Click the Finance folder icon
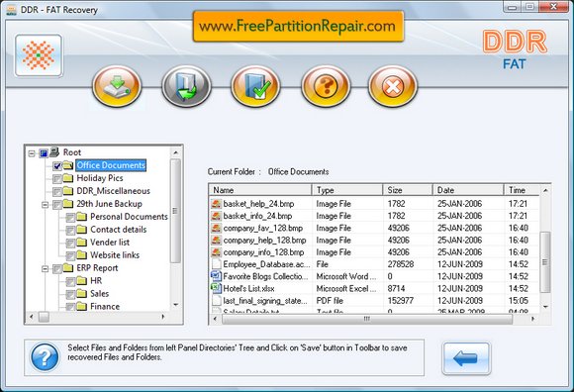The height and width of the screenshot is (392, 574). 81,306
